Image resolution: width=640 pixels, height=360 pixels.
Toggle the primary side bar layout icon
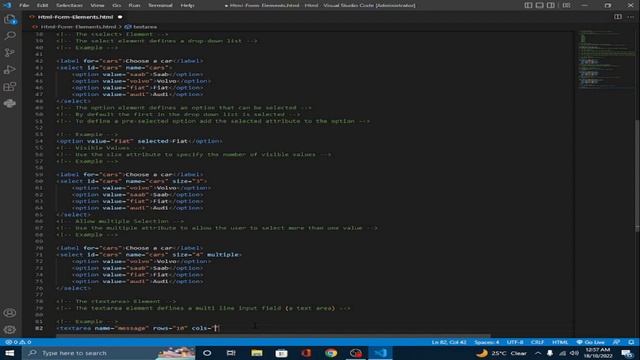[528, 5]
